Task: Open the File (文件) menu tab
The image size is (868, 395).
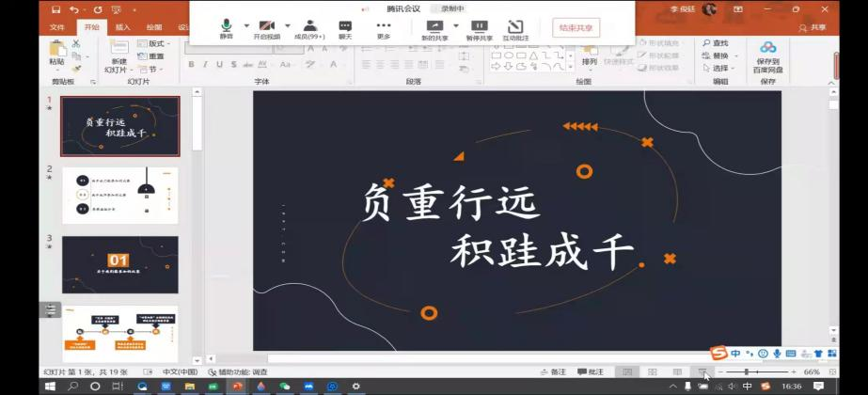Action: point(57,27)
